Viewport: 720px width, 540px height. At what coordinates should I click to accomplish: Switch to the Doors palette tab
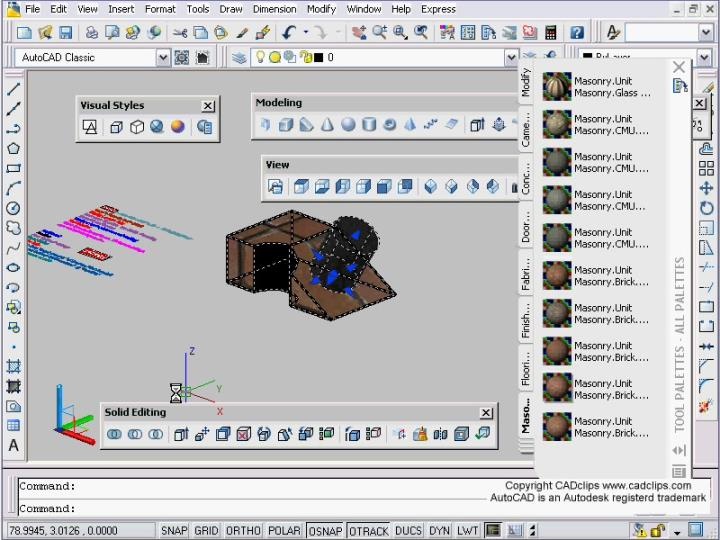(526, 226)
